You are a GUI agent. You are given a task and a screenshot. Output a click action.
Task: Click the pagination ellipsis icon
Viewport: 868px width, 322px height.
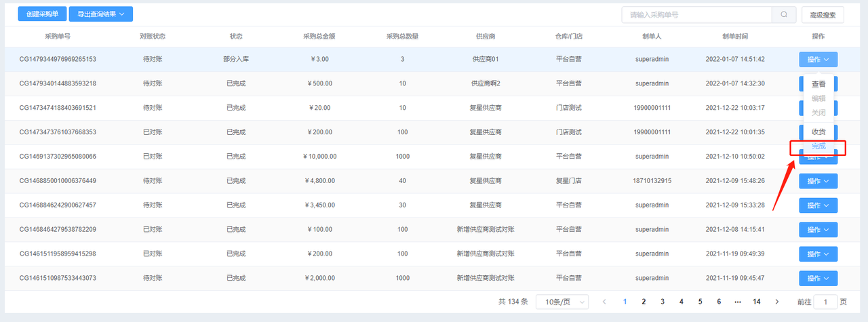click(737, 302)
